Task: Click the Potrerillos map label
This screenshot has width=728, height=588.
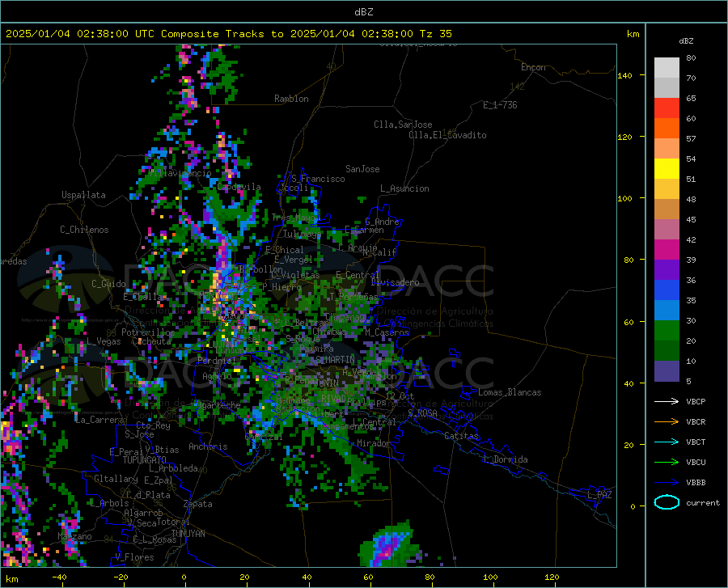Action: (148, 332)
